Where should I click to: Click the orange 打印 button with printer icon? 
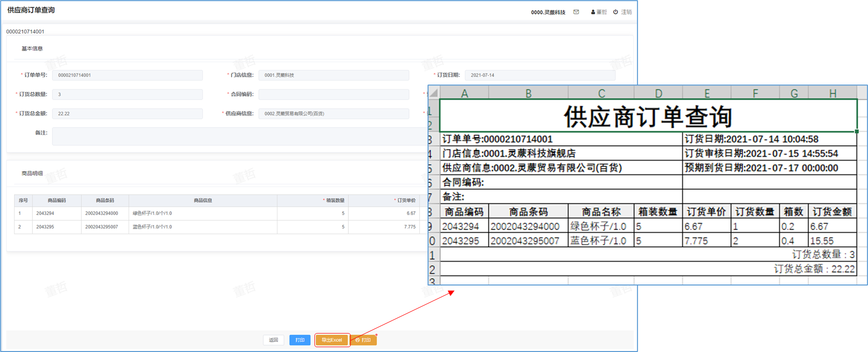(x=363, y=340)
